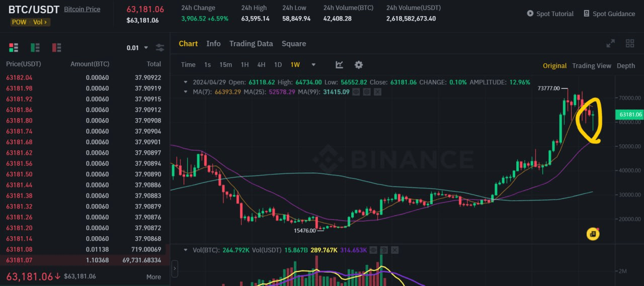Click the 69,731.68334 total value cell
The width and height of the screenshot is (644, 286).
coord(141,260)
